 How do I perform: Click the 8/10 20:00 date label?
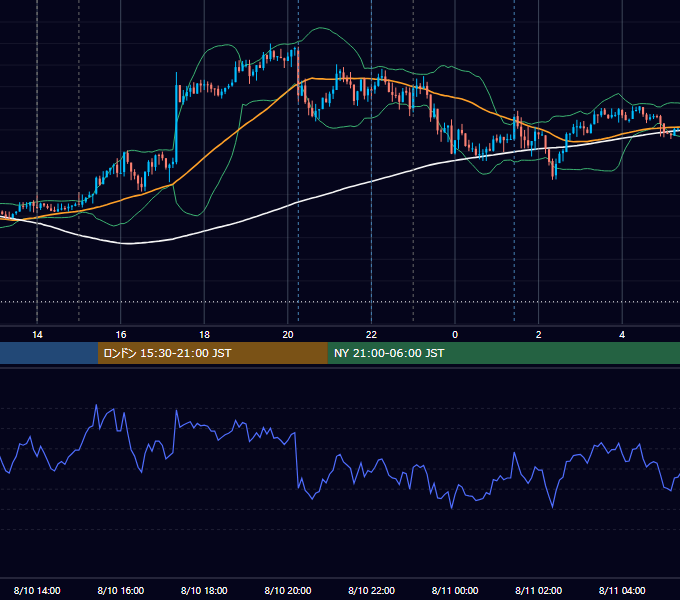[x=288, y=590]
